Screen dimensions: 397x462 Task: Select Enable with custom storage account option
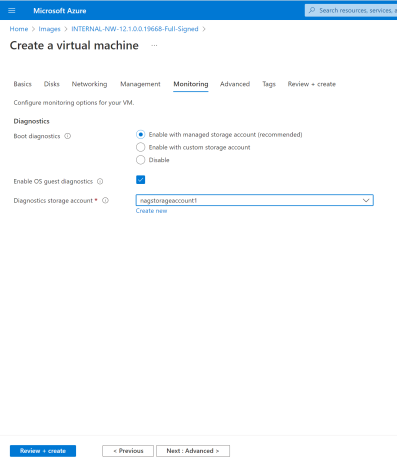141,147
